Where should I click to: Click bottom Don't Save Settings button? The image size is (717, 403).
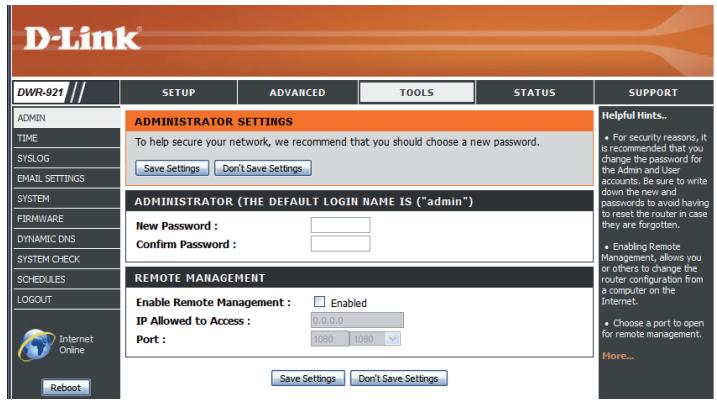(398, 378)
